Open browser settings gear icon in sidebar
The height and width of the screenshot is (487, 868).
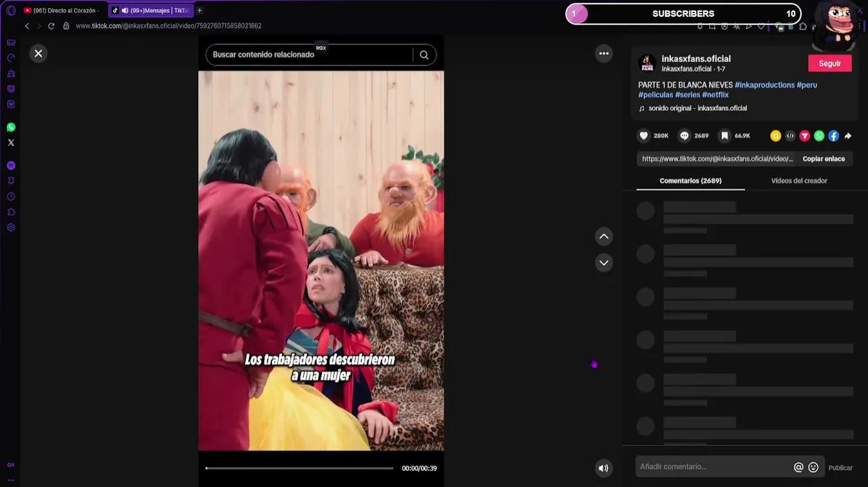point(11,228)
